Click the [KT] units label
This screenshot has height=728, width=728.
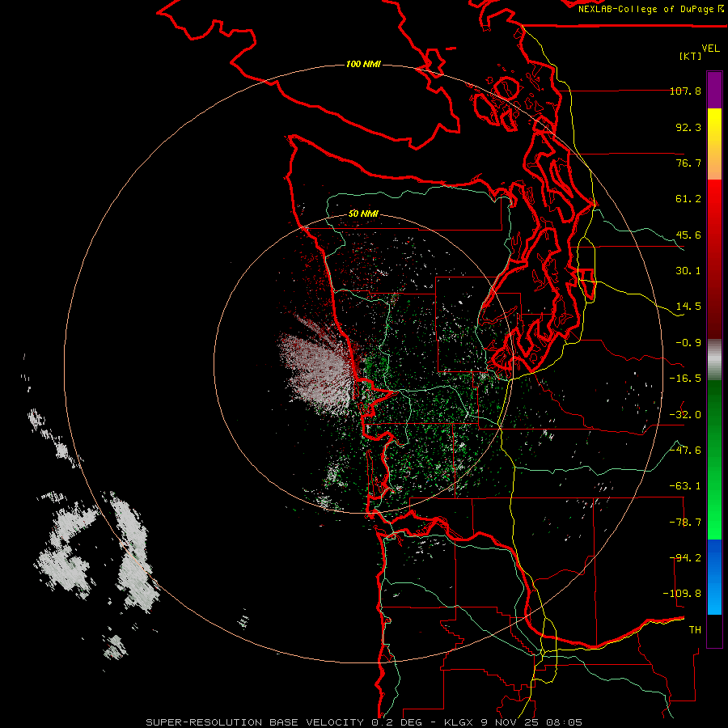tap(691, 56)
